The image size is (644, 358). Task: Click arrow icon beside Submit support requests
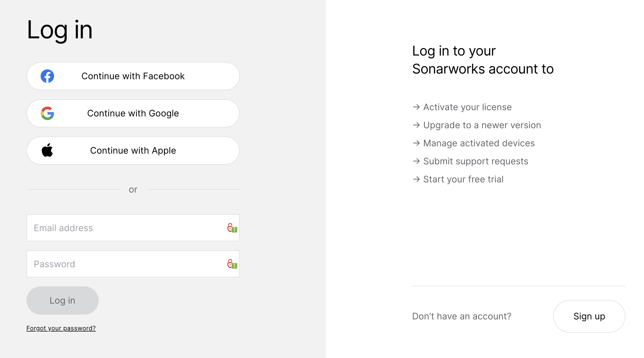tap(416, 161)
